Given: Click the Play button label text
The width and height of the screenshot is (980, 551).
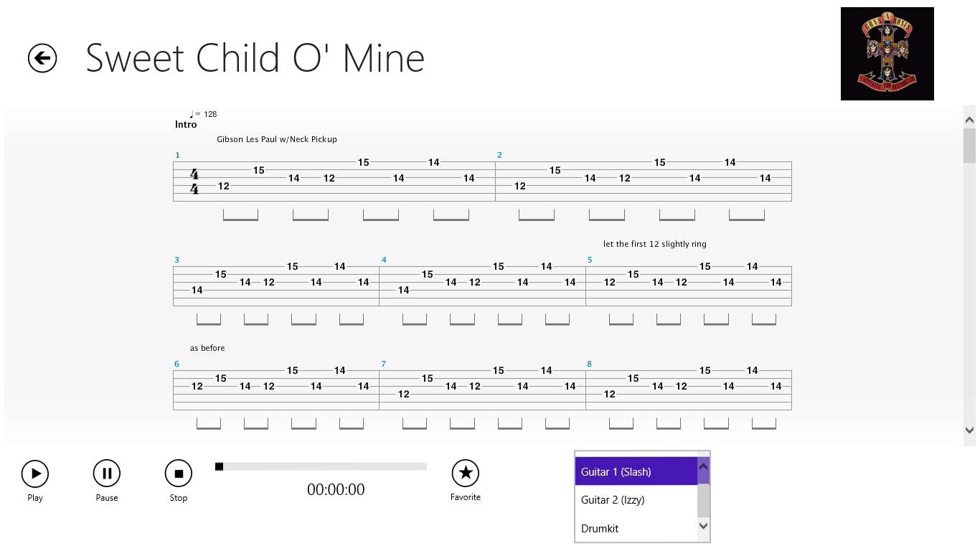Looking at the screenshot, I should 34,497.
